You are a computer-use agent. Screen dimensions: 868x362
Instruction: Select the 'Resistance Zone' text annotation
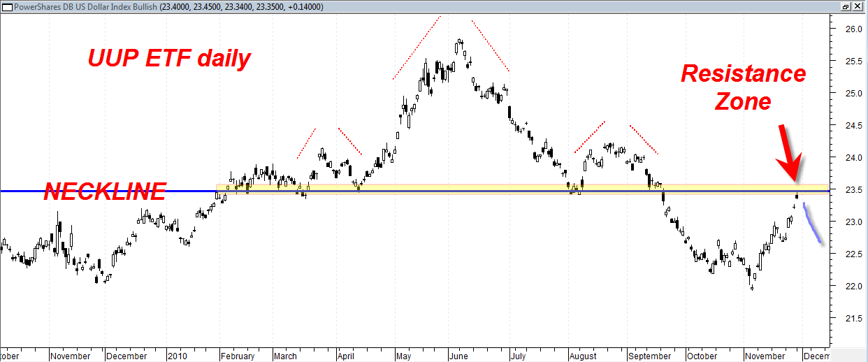[744, 87]
